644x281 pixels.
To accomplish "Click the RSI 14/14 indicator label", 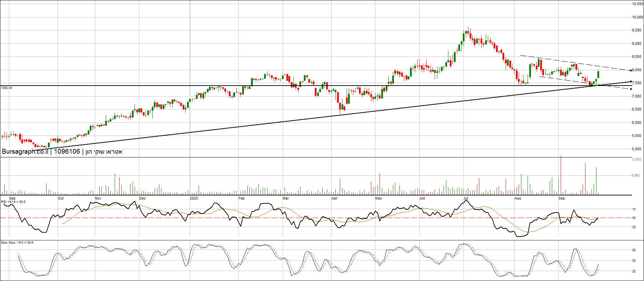I will (x=13, y=202).
